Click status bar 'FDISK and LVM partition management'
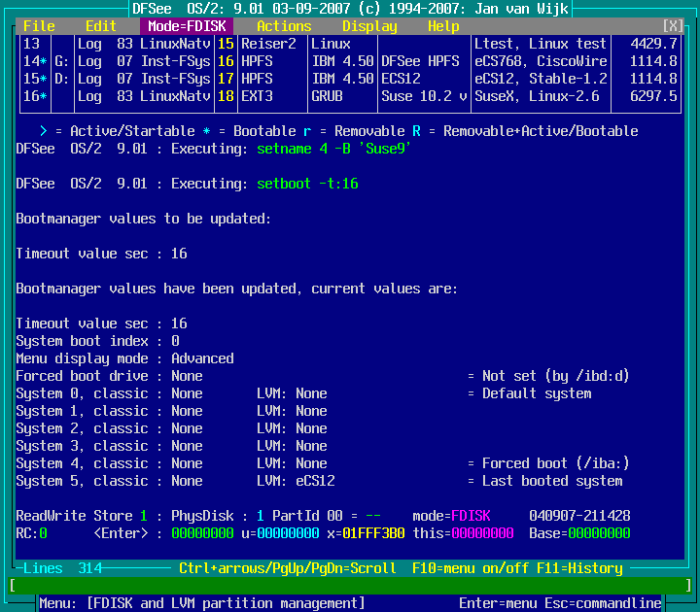 point(226,603)
